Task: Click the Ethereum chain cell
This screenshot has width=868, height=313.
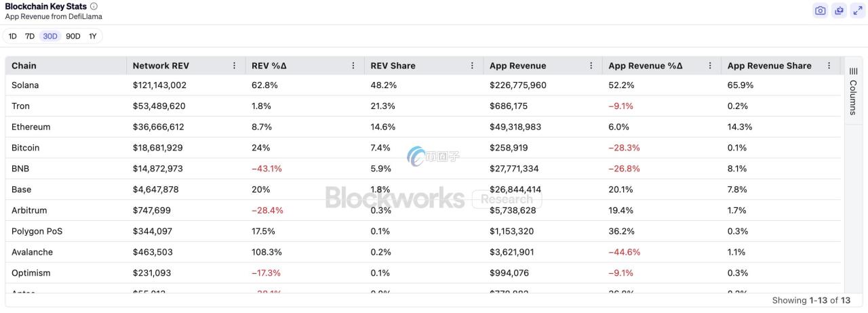Action: [31, 127]
